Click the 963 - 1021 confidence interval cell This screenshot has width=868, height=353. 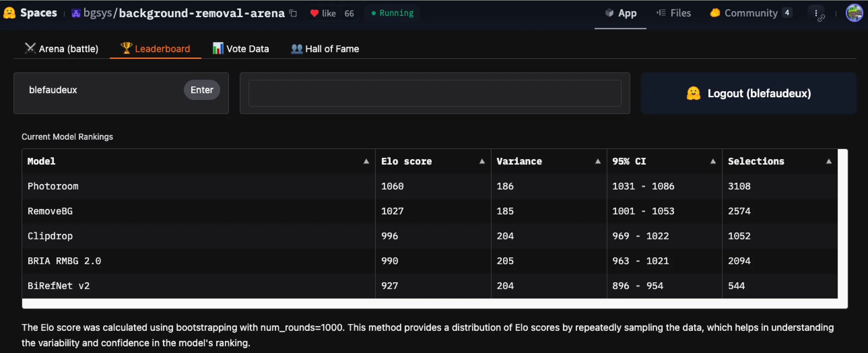pos(665,261)
